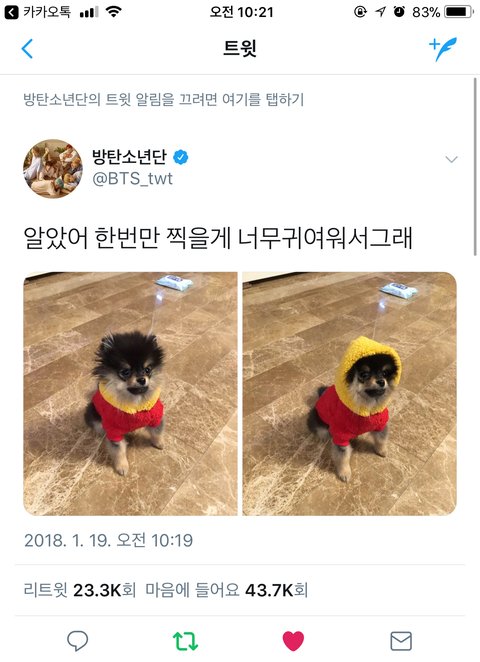Viewport: 480px width, 662px height.
Task: Click the vertical scrollbar on the right edge
Action: click(x=476, y=167)
